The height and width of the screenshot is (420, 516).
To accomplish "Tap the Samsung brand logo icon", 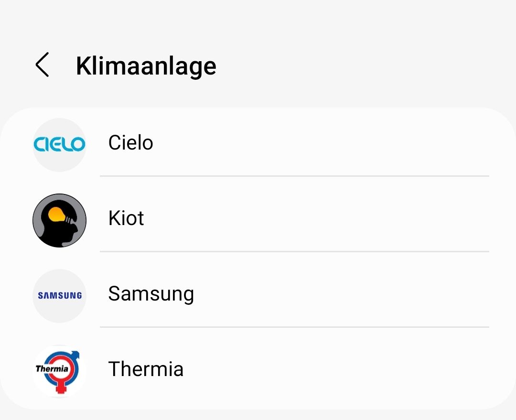I will click(x=60, y=296).
